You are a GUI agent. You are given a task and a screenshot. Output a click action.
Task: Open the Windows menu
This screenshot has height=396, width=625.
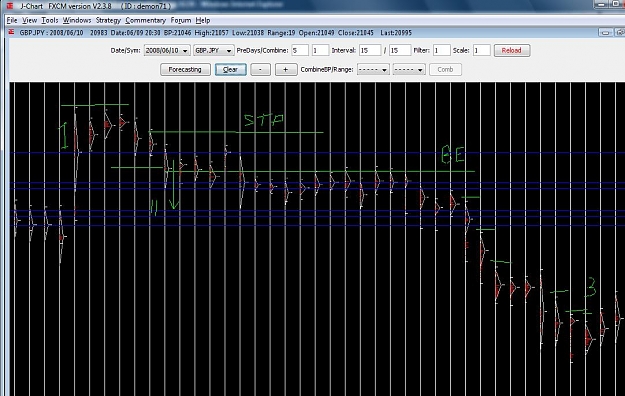(x=77, y=20)
